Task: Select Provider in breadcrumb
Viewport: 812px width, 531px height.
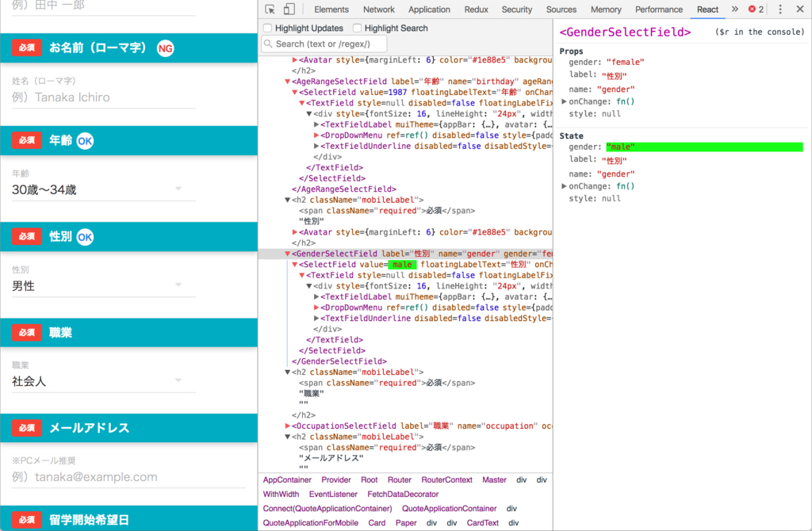Action: (336, 479)
